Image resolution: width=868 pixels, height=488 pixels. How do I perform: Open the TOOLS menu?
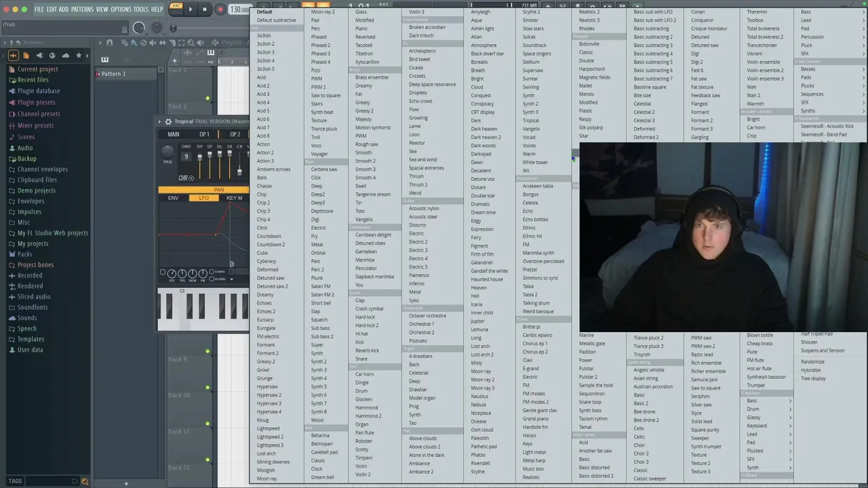click(140, 9)
